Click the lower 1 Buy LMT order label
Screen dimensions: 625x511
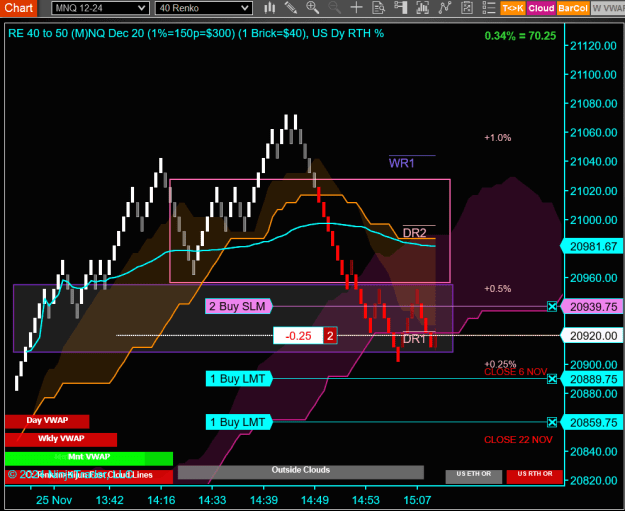click(x=239, y=422)
